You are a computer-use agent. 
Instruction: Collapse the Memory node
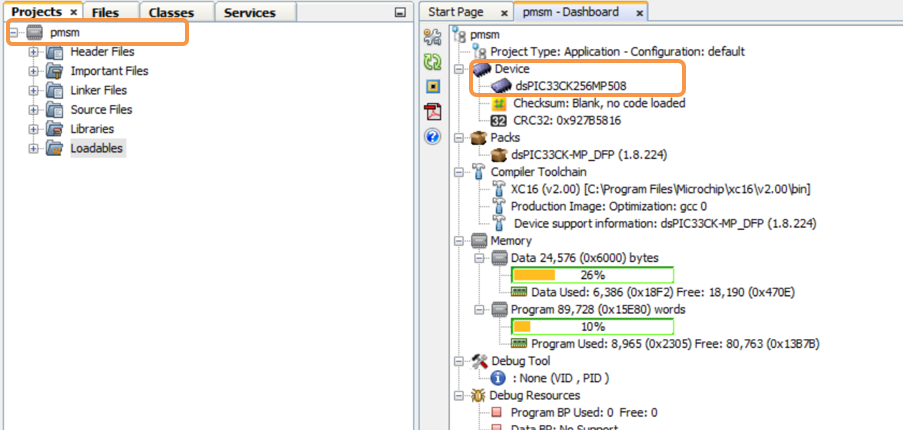pyautogui.click(x=459, y=241)
